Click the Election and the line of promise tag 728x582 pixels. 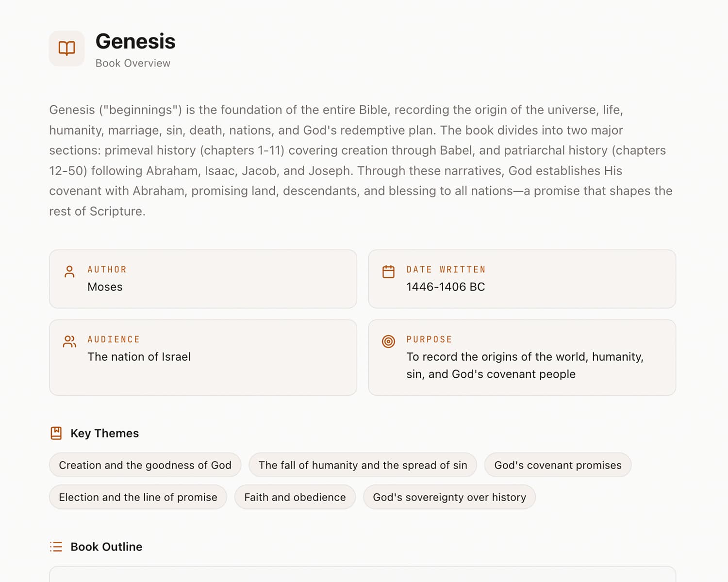click(x=137, y=497)
